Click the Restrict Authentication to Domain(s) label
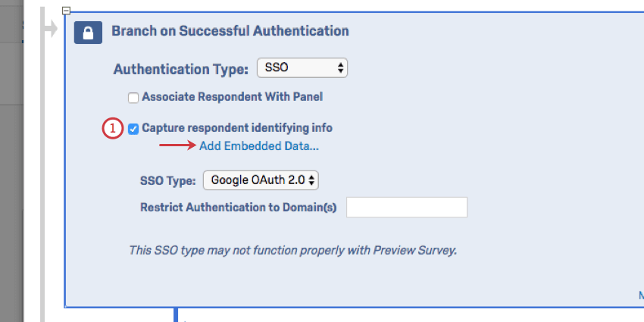 click(238, 208)
